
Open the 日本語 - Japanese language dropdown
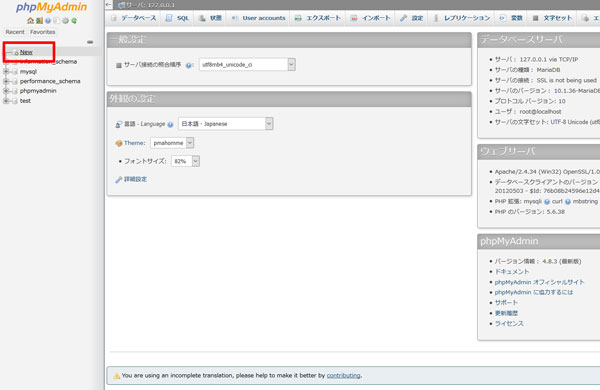pyautogui.click(x=226, y=124)
